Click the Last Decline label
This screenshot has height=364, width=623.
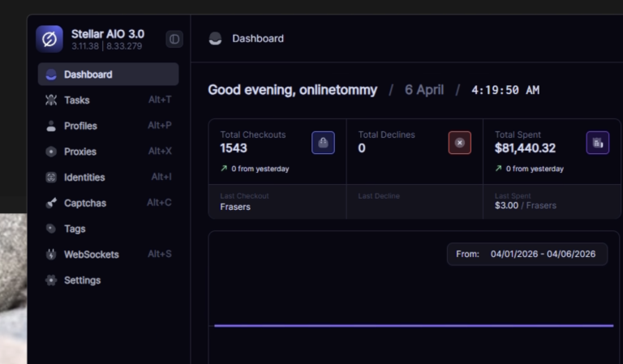coord(379,196)
